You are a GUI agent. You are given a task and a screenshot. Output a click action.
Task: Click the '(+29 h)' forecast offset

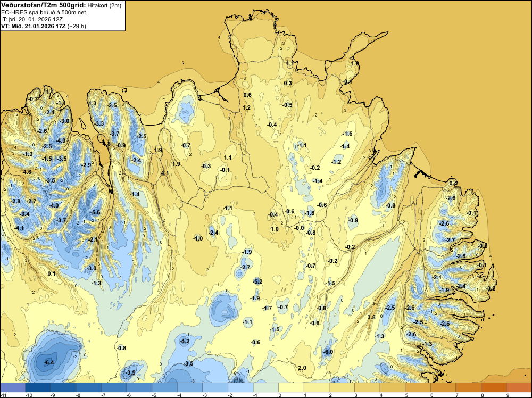click(77, 26)
